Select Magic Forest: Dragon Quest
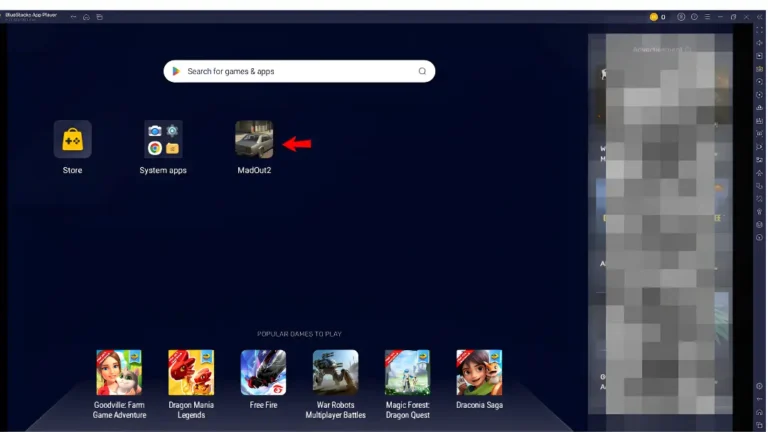 coord(407,372)
